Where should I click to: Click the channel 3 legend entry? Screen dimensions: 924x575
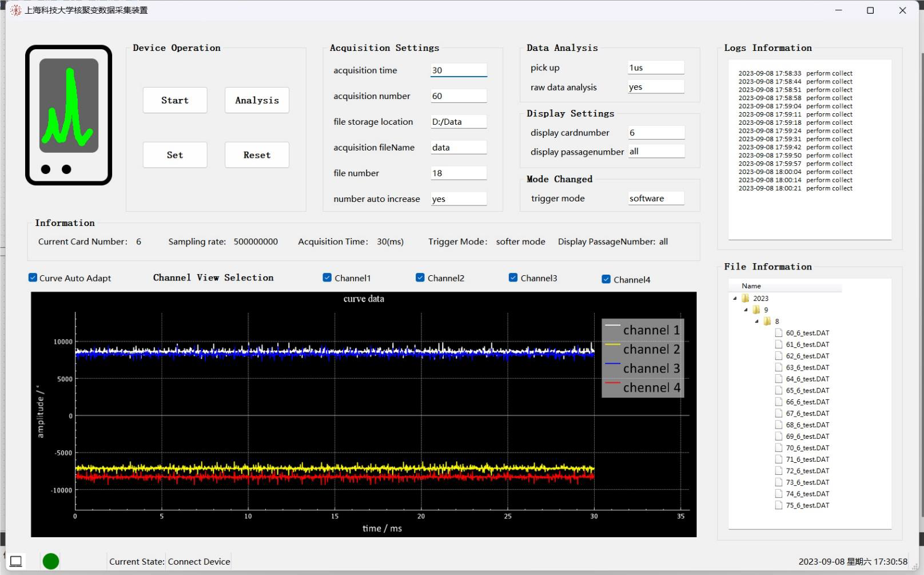pos(643,368)
